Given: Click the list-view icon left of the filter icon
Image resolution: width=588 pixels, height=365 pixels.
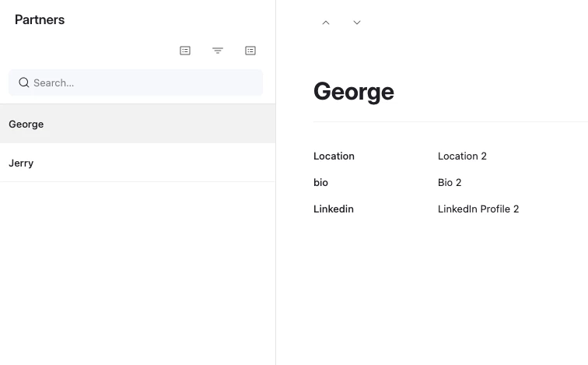Looking at the screenshot, I should [x=185, y=51].
